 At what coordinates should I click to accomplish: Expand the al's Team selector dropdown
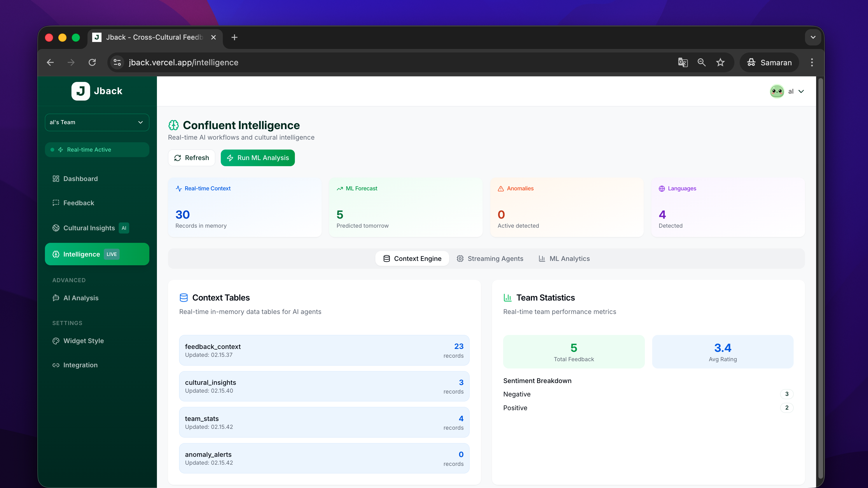click(97, 122)
